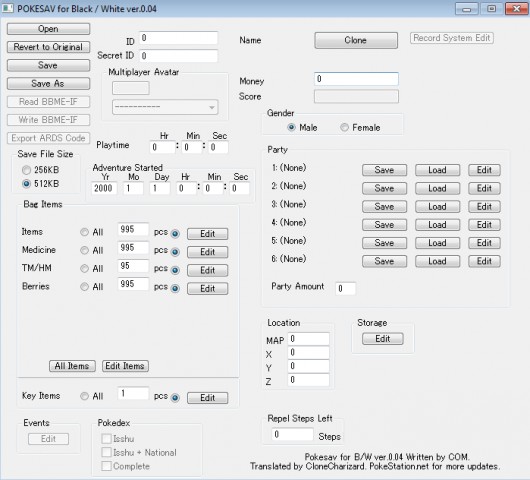This screenshot has width=530, height=480.
Task: Select pcs radio for Items row
Action: click(x=175, y=234)
